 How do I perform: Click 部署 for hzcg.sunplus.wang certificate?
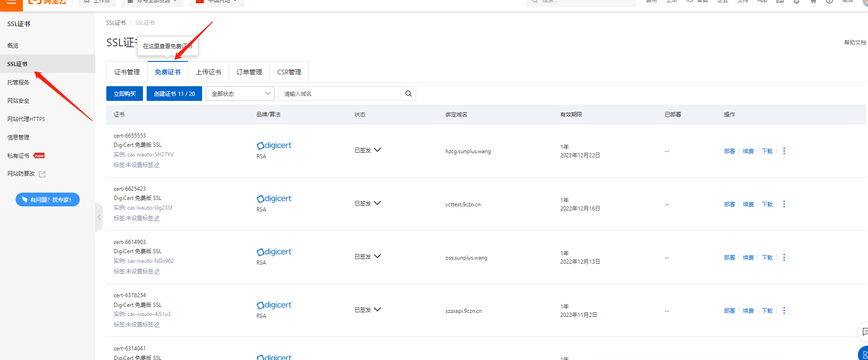click(x=730, y=151)
